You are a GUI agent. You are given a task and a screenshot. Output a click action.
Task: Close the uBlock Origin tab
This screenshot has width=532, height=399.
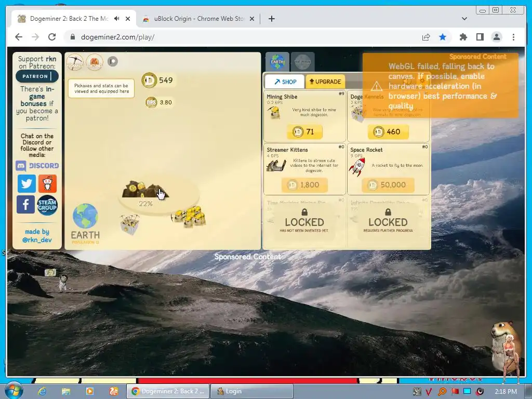[x=252, y=19]
